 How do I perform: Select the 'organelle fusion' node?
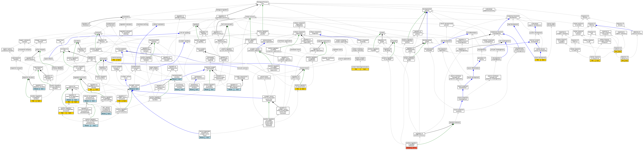pyautogui.click(x=338, y=50)
